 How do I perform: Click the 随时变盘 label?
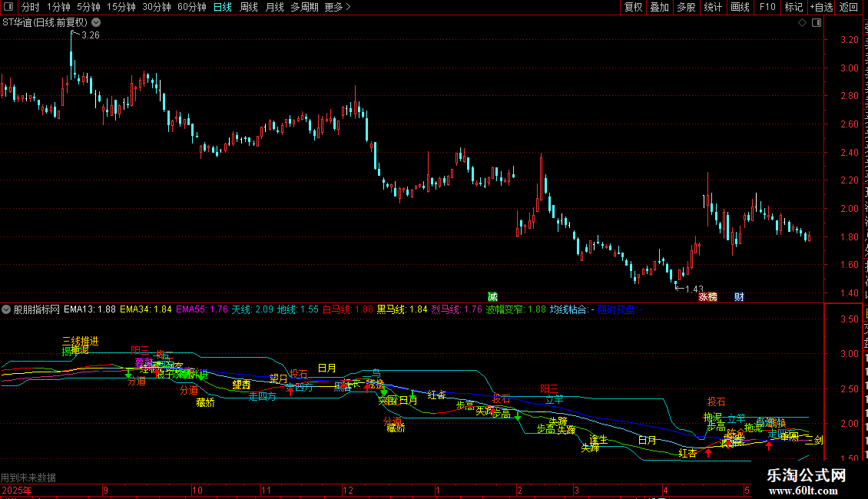(620, 309)
